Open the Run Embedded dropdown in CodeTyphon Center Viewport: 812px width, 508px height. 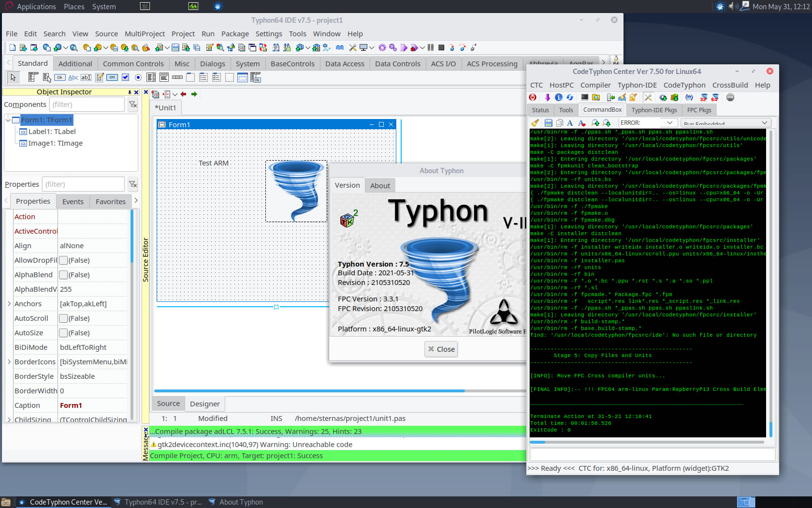pyautogui.click(x=726, y=123)
